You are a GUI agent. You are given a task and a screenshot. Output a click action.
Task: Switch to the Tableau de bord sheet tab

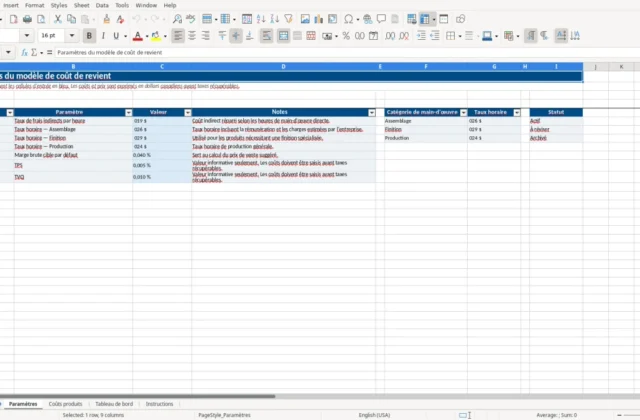(x=114, y=404)
